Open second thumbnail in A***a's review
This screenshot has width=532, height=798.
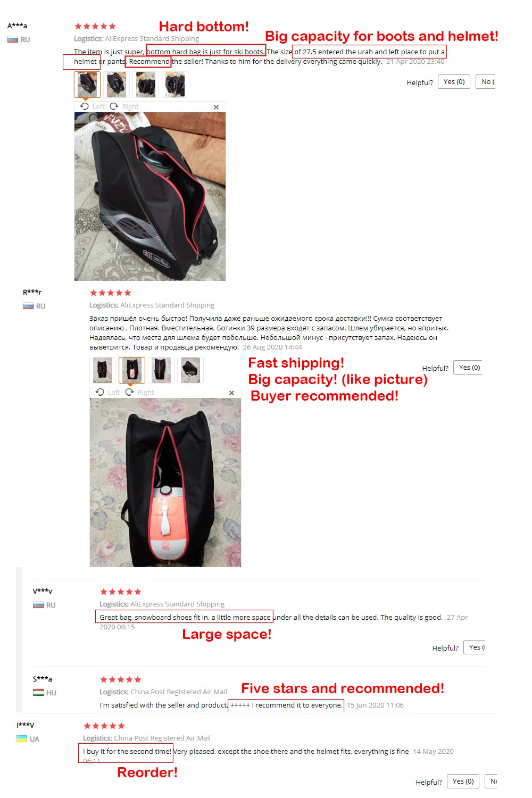117,85
